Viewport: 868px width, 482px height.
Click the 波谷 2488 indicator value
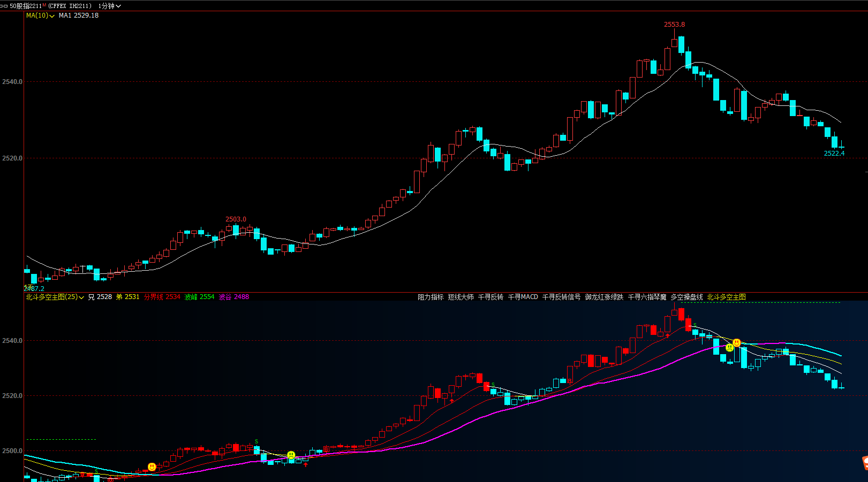[233, 297]
